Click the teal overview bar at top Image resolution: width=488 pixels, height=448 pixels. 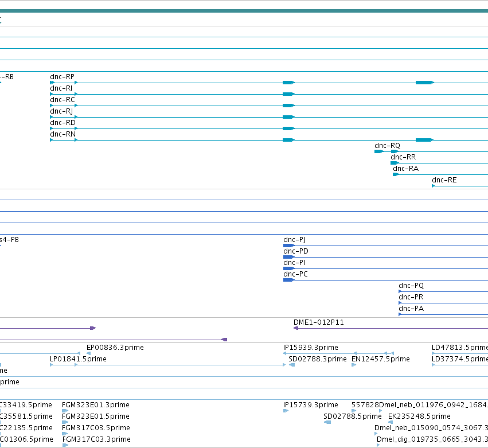[x=244, y=11]
